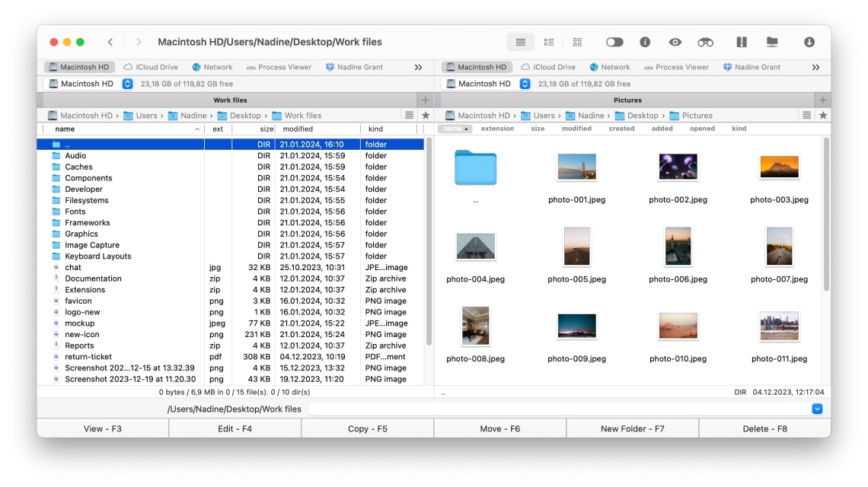The image size is (868, 487).
Task: Create a folder with New Folder - F7
Action: click(632, 428)
